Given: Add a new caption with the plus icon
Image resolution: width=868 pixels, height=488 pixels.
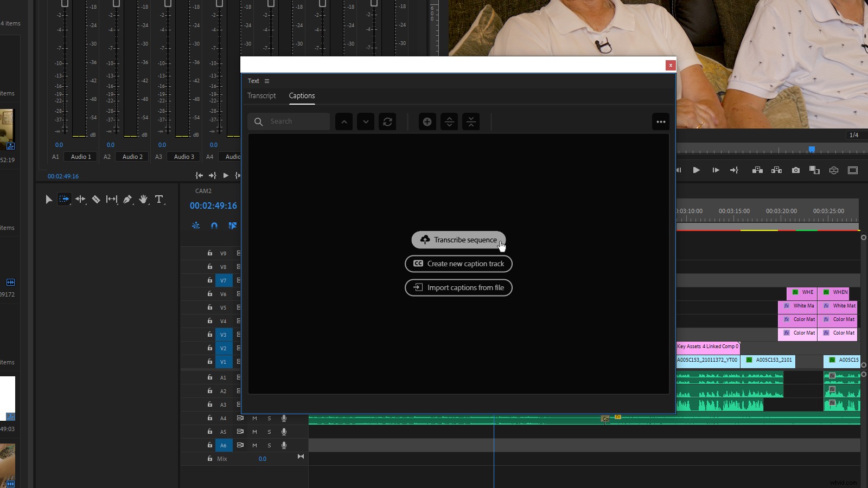Looking at the screenshot, I should pos(427,121).
